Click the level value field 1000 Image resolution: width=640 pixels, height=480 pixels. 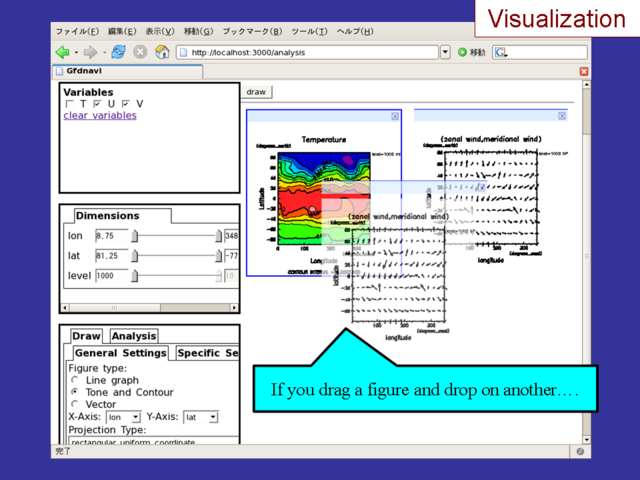click(x=111, y=276)
